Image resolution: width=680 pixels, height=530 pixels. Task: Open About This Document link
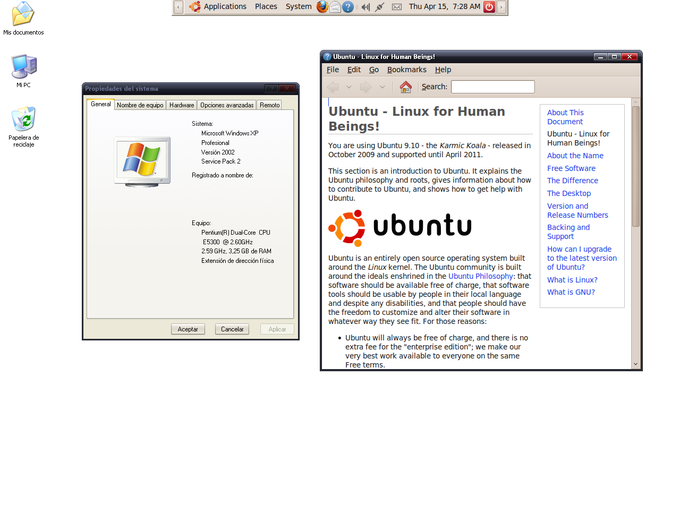pyautogui.click(x=565, y=117)
